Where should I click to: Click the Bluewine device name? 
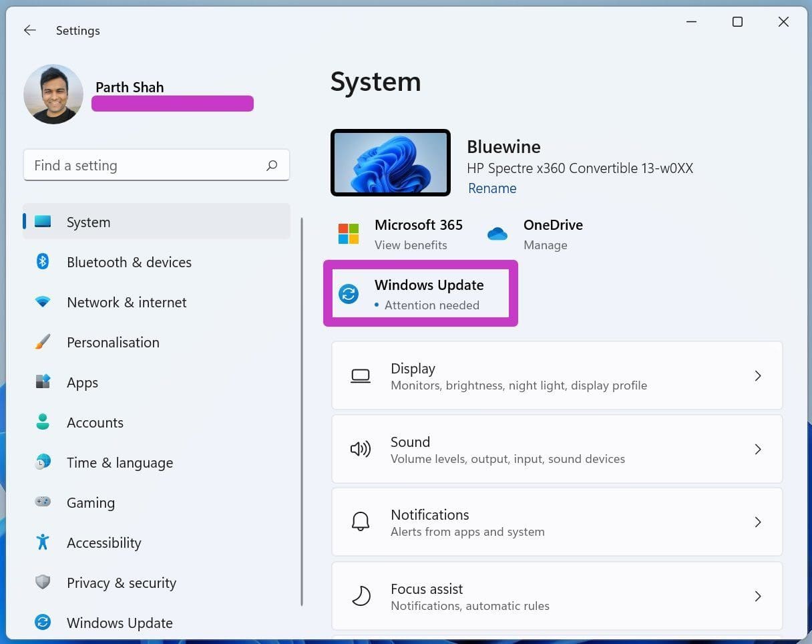tap(503, 146)
